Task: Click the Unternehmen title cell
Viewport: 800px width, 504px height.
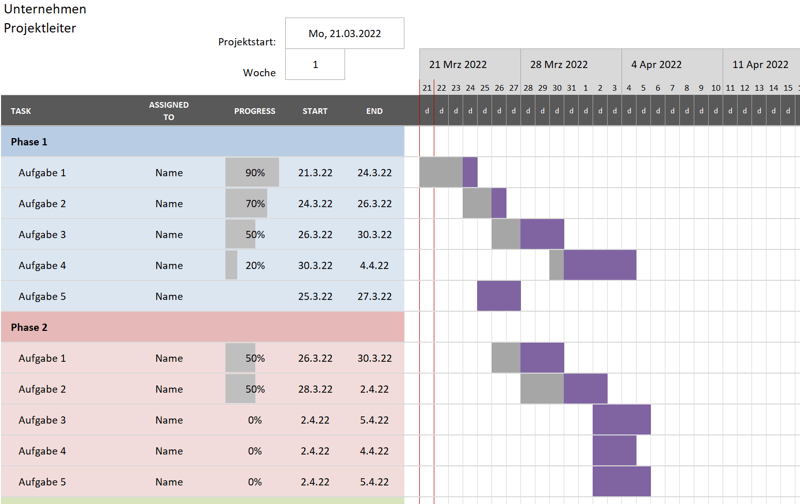Action: coord(45,9)
